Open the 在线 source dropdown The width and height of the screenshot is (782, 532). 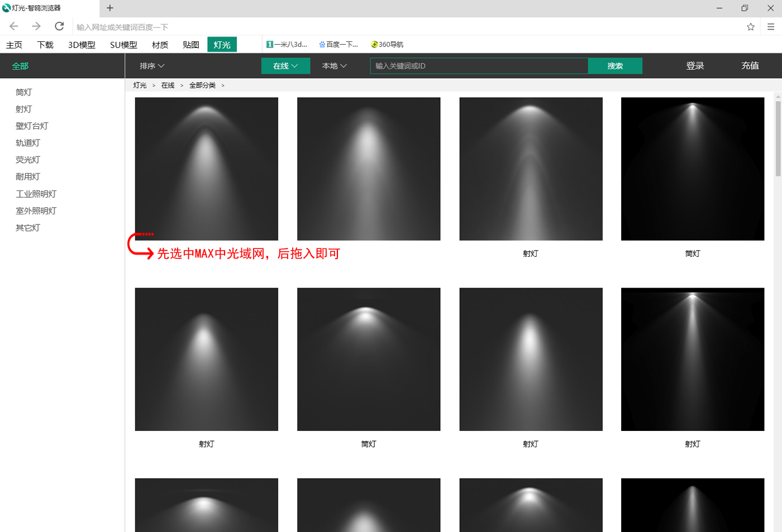285,65
